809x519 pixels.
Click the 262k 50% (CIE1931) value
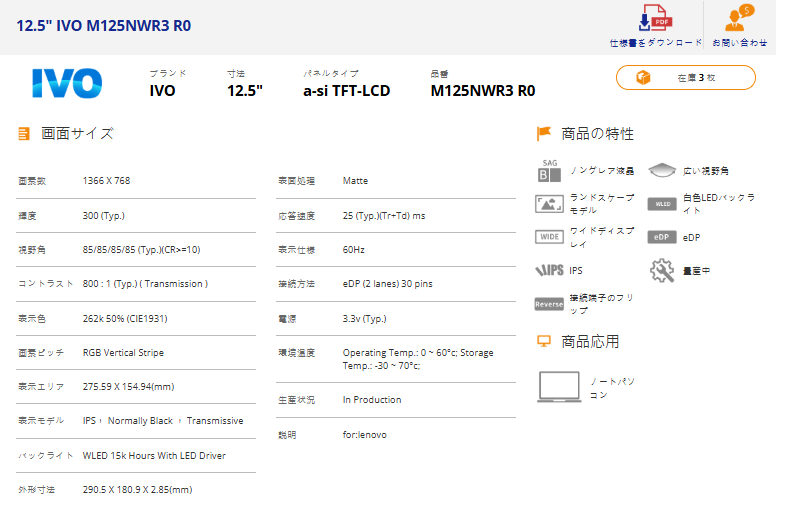coord(125,318)
